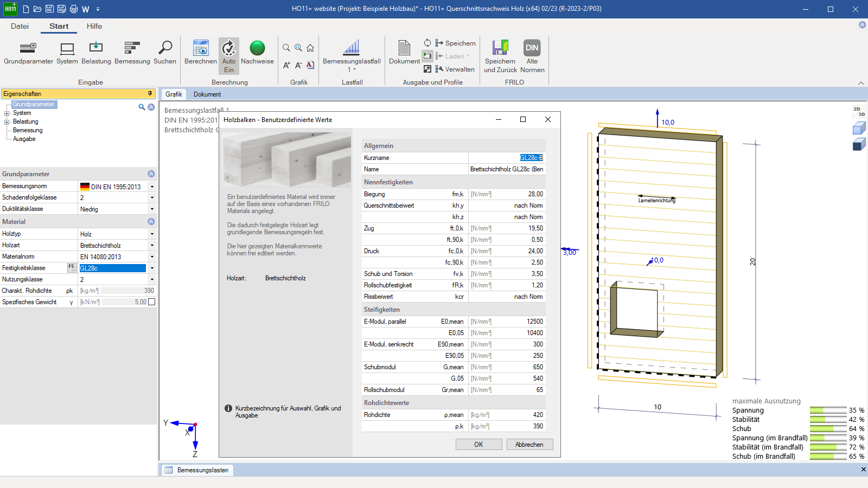Switch to the Grafik tab
Image resolution: width=868 pixels, height=488 pixels.
tap(174, 94)
